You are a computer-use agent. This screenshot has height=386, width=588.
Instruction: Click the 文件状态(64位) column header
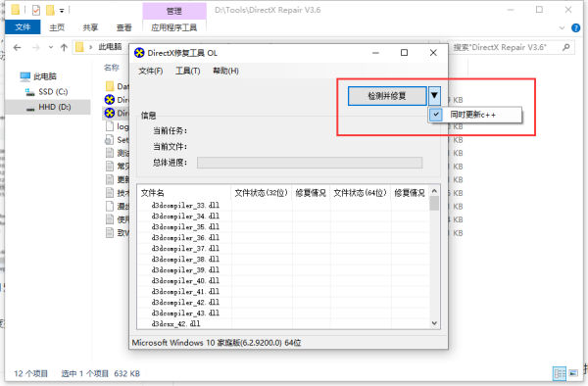360,193
